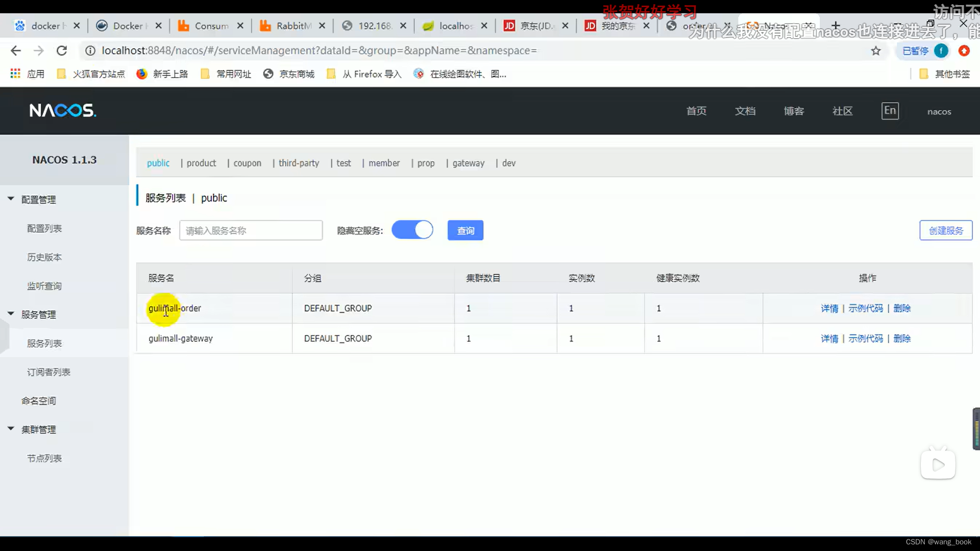Viewport: 980px width, 551px height.
Task: Select the public namespace tab
Action: pyautogui.click(x=158, y=163)
